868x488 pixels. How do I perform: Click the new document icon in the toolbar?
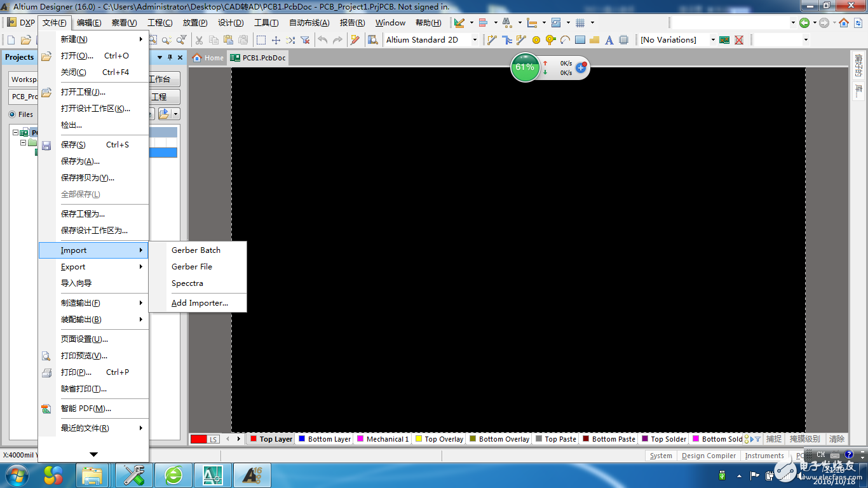pos(11,40)
